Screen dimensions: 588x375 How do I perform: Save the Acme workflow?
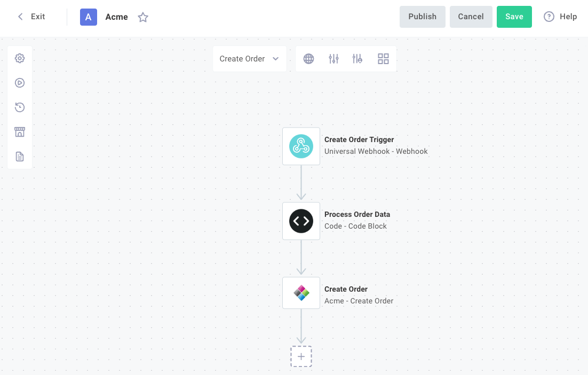pos(514,17)
